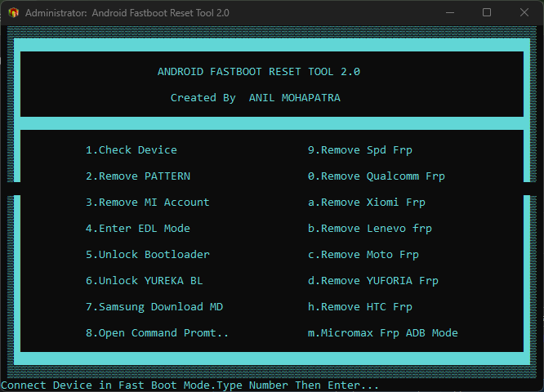
Task: Click option '6.Unlock YUREKA BL'
Action: point(144,281)
